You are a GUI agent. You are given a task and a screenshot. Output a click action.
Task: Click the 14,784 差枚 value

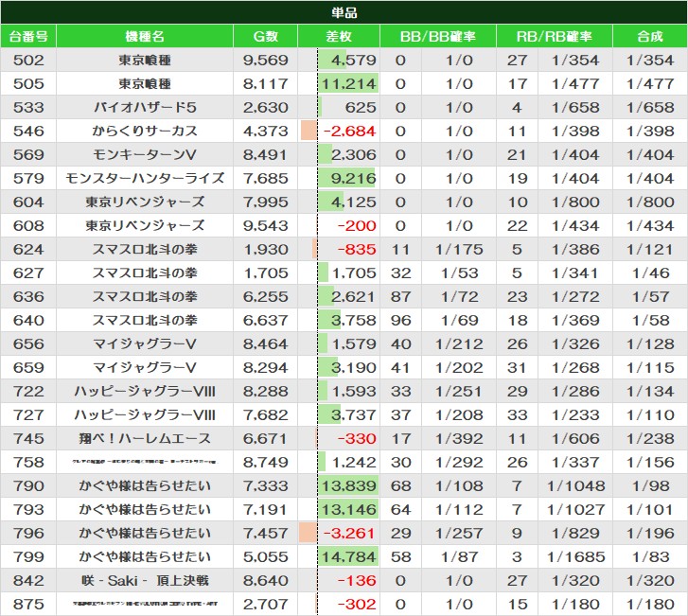(349, 557)
